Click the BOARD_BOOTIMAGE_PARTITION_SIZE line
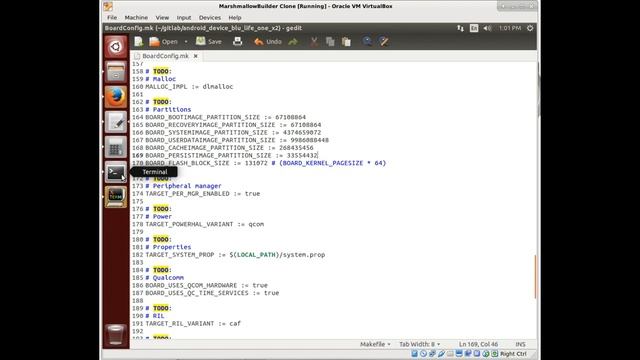Viewport: 640px width, 360px height. (225, 117)
